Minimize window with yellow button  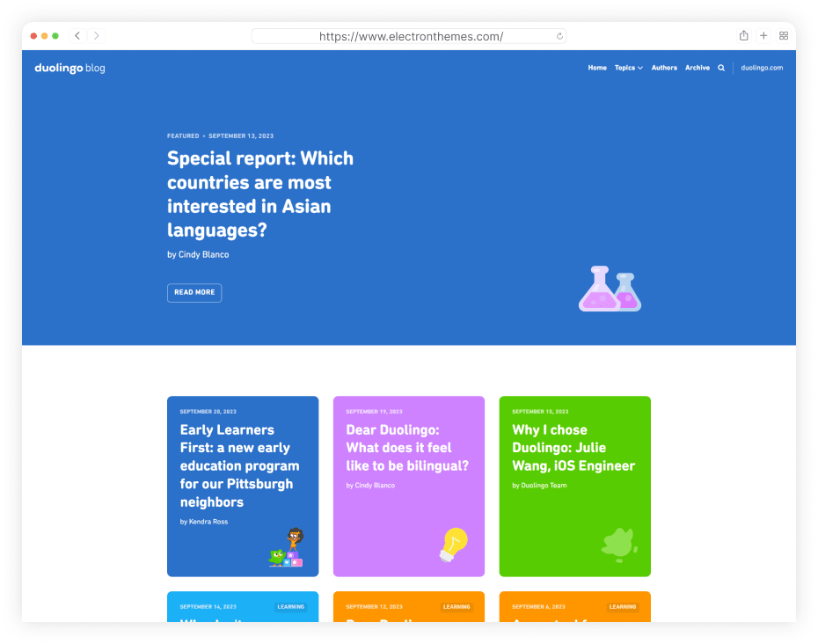click(44, 36)
